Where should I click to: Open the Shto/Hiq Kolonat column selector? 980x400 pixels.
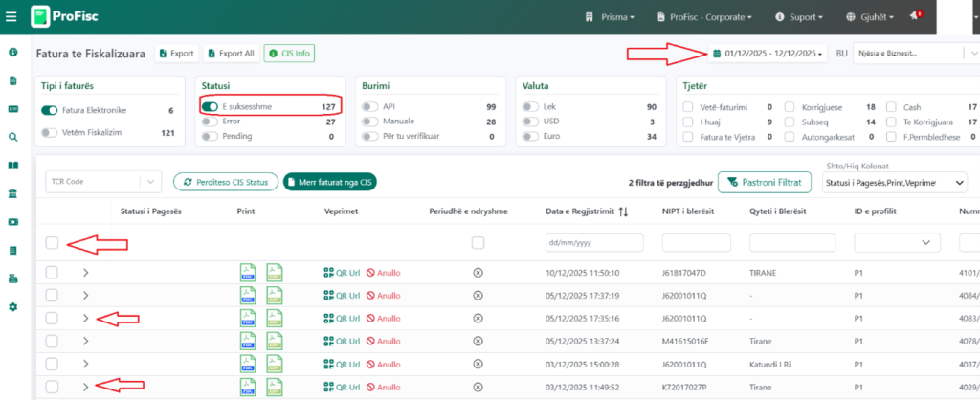pyautogui.click(x=895, y=182)
